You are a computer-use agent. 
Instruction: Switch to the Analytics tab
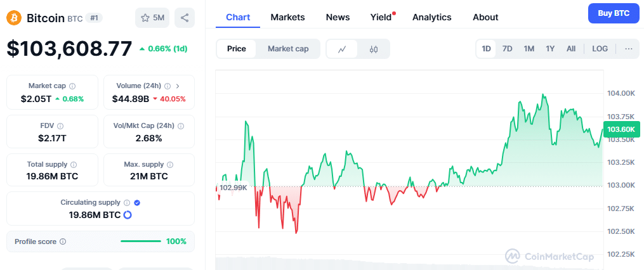[x=431, y=17]
